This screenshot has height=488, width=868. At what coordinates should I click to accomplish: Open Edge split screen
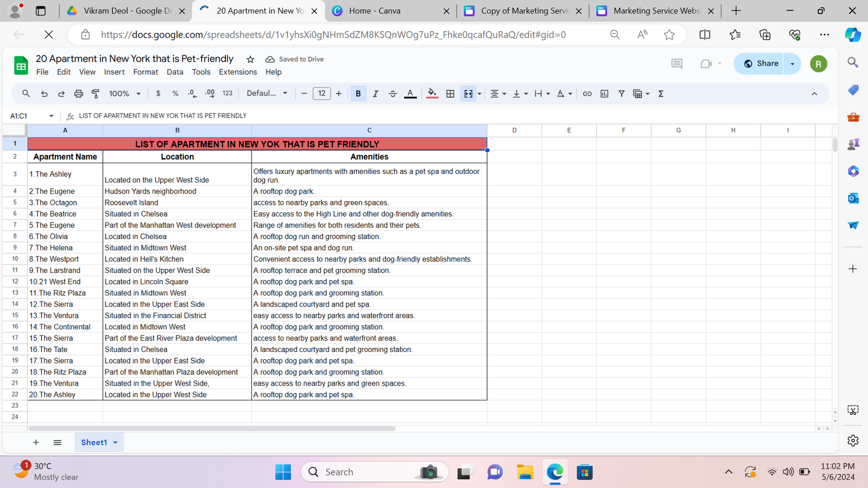click(705, 35)
